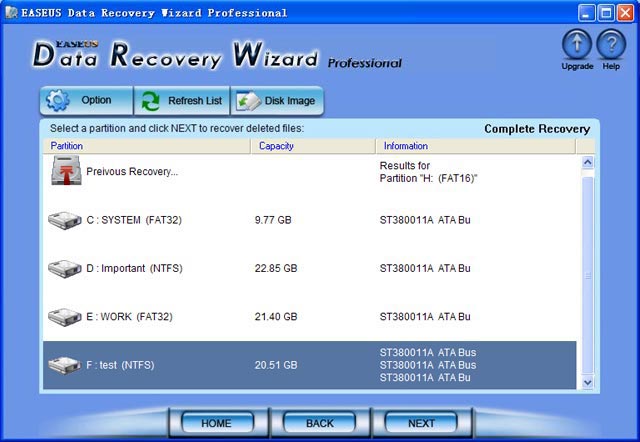The height and width of the screenshot is (442, 640).
Task: Select partition C : SYSTEM (FAT32)
Action: click(134, 220)
